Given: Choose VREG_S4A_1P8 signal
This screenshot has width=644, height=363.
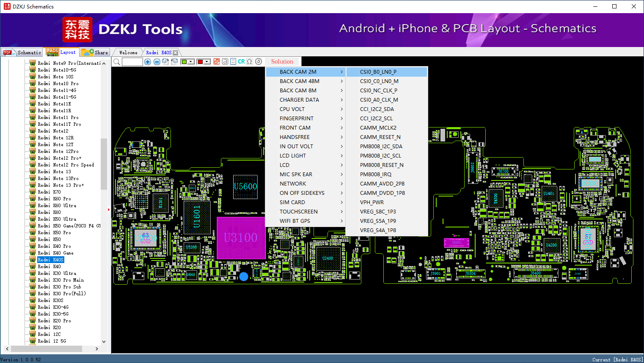Looking at the screenshot, I should point(387,230).
